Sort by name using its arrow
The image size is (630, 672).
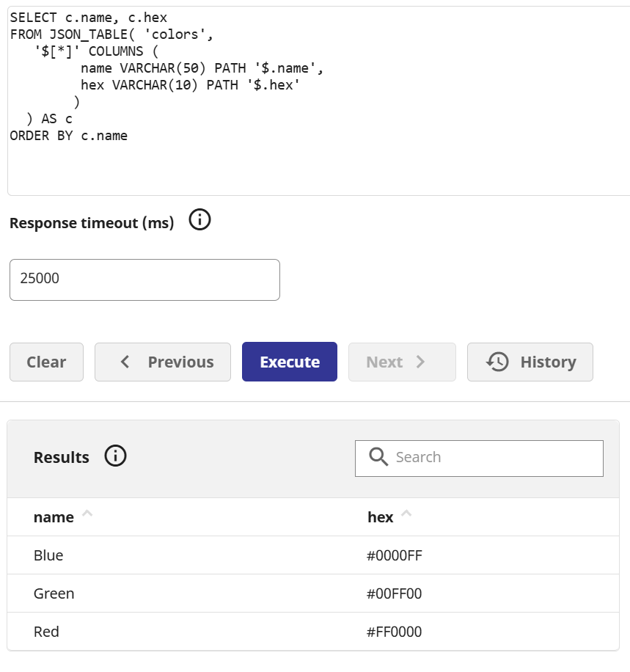[87, 514]
